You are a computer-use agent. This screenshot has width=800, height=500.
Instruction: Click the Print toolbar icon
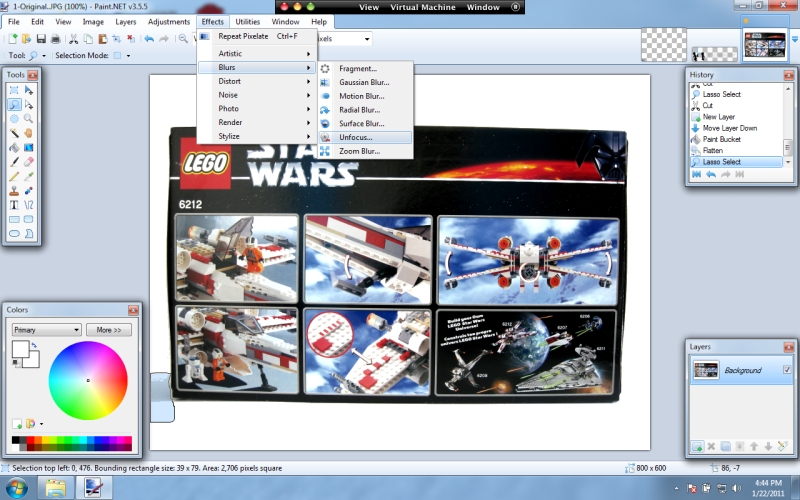(56, 39)
